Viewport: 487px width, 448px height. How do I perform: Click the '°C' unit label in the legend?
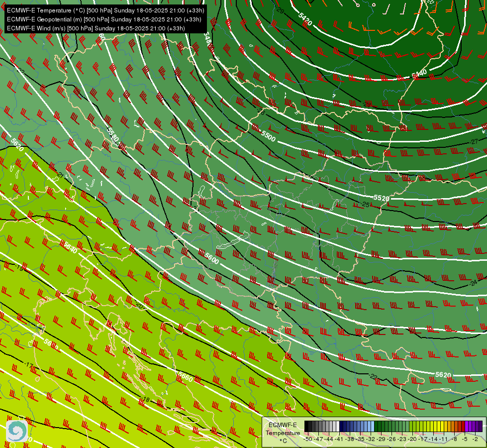pos(283,441)
